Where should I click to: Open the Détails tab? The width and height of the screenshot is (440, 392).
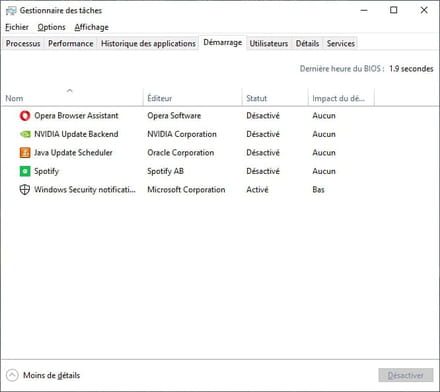(x=307, y=44)
